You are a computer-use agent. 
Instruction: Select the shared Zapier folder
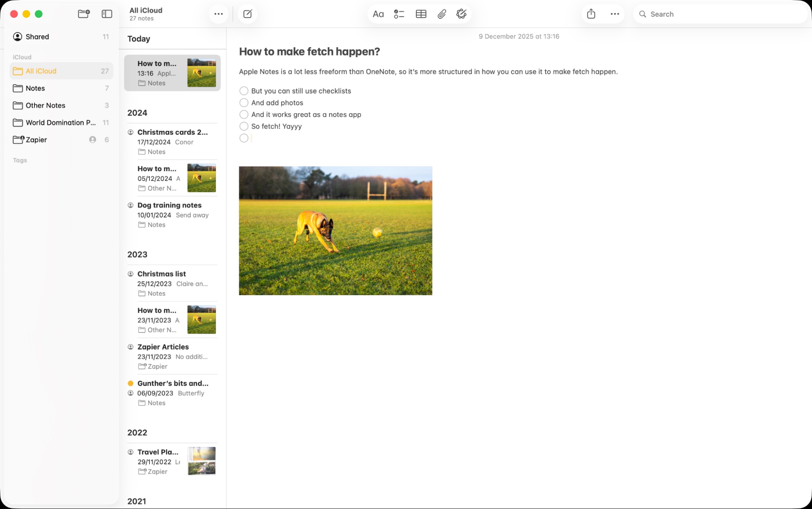[x=36, y=139]
